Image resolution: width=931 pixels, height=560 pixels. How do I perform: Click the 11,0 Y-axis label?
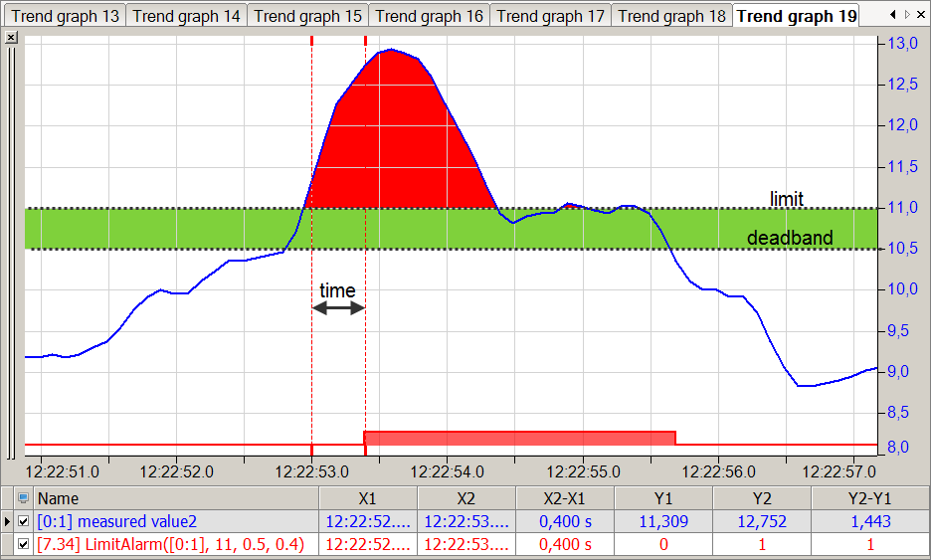902,207
